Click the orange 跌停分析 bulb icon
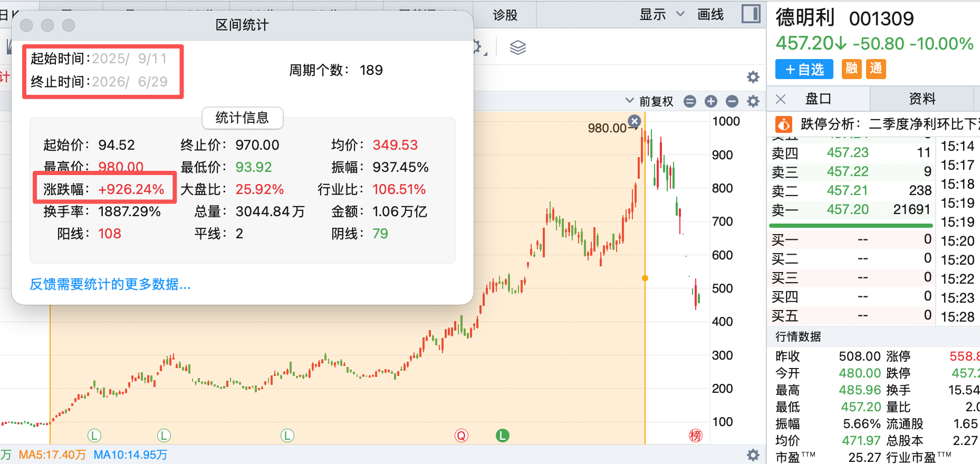The height and width of the screenshot is (464, 980). pos(783,124)
